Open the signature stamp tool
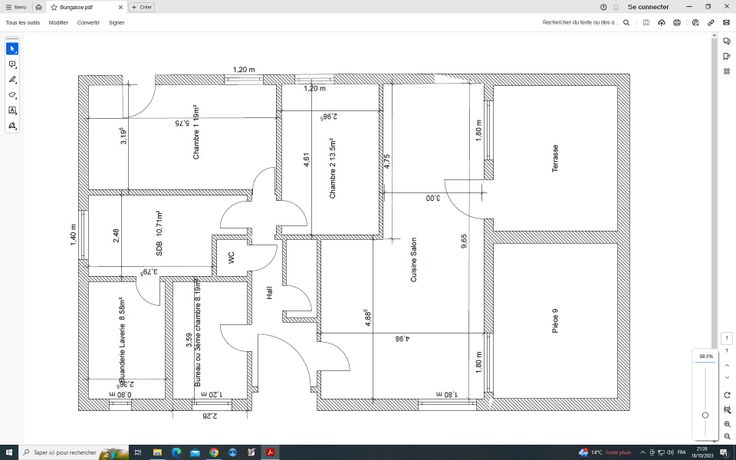 [12, 126]
